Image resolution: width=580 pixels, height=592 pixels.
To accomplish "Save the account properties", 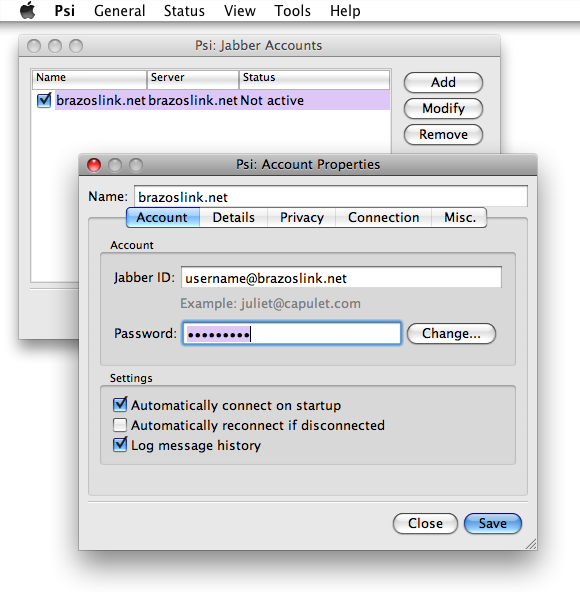I will (x=493, y=523).
